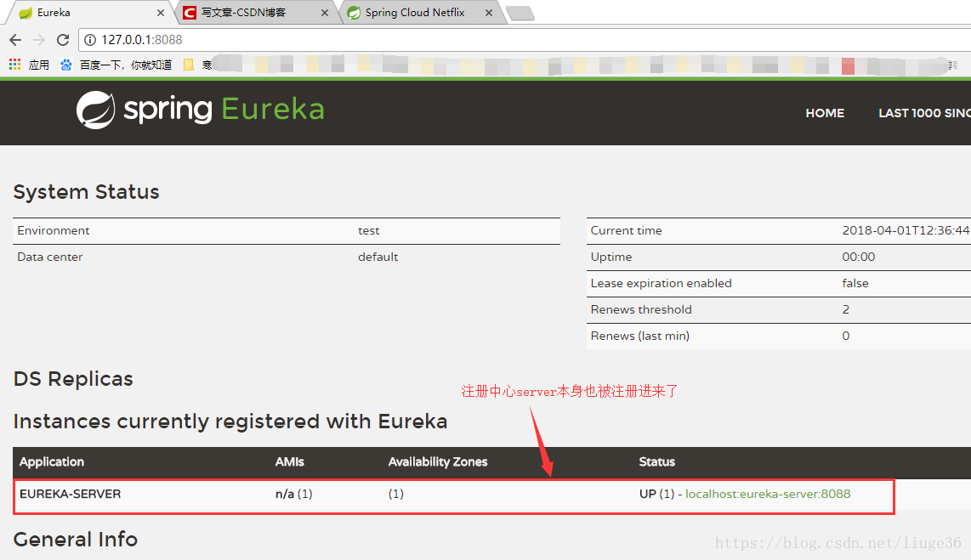971x560 pixels.
Task: Click the Renews threshold label
Action: [641, 309]
